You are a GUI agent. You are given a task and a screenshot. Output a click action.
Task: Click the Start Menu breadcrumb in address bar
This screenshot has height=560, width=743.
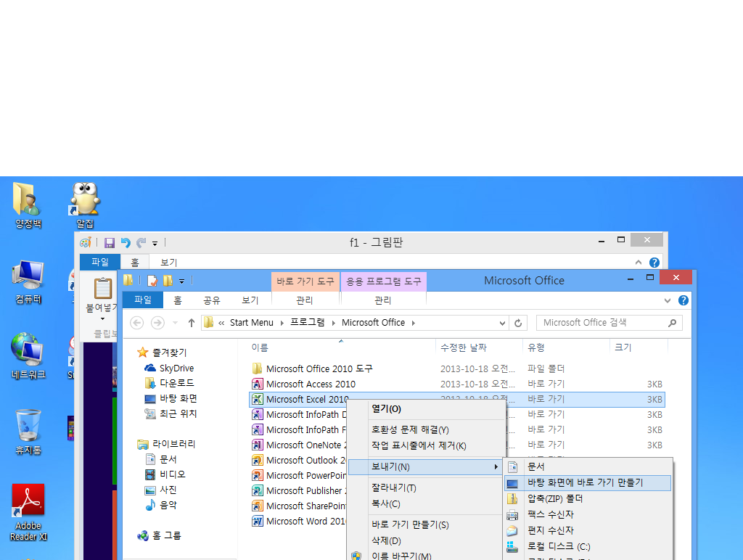click(x=252, y=323)
